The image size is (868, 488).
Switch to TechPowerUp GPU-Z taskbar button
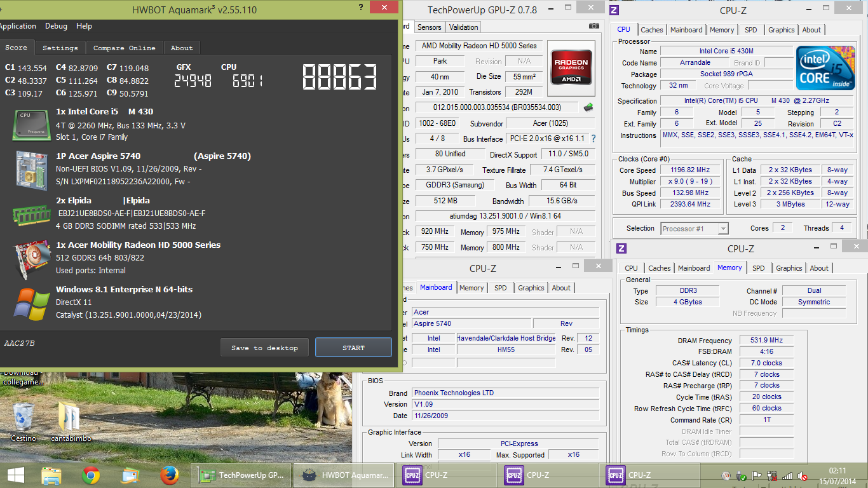(242, 475)
